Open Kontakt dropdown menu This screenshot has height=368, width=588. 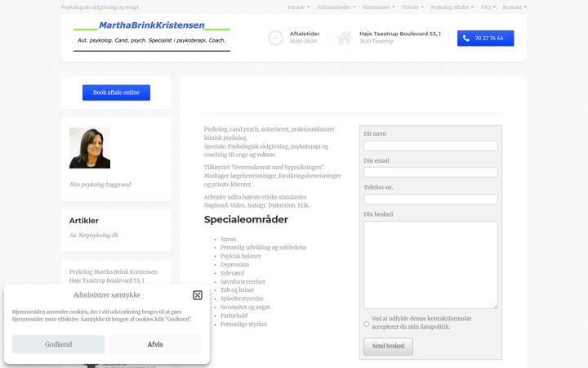(514, 7)
